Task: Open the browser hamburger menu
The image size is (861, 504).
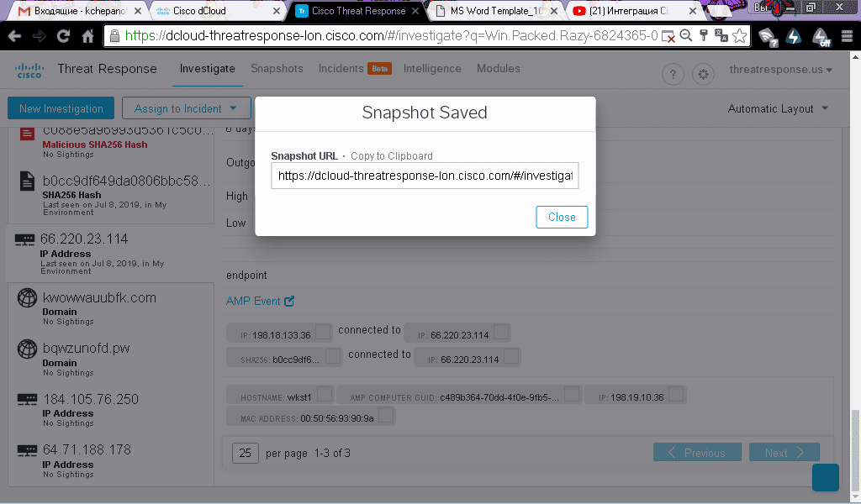Action: click(x=847, y=36)
